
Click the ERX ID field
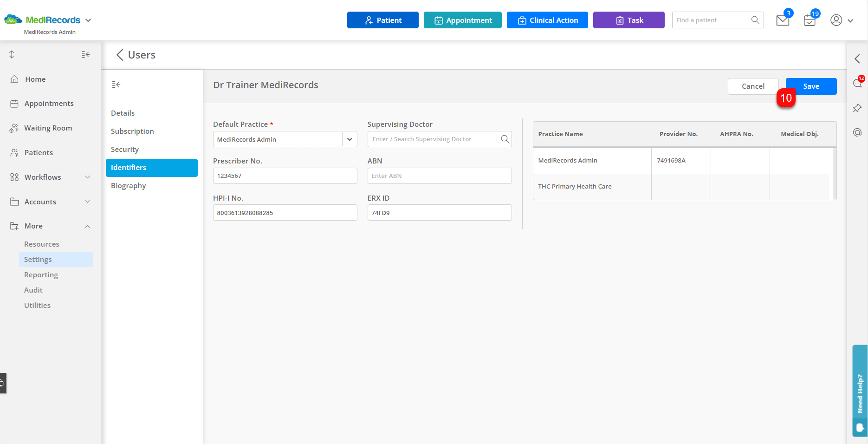point(440,213)
